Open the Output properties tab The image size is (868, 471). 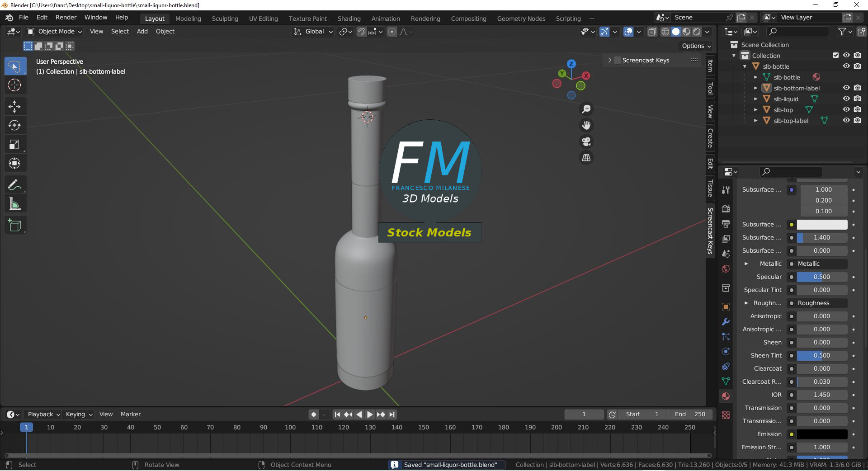(726, 224)
